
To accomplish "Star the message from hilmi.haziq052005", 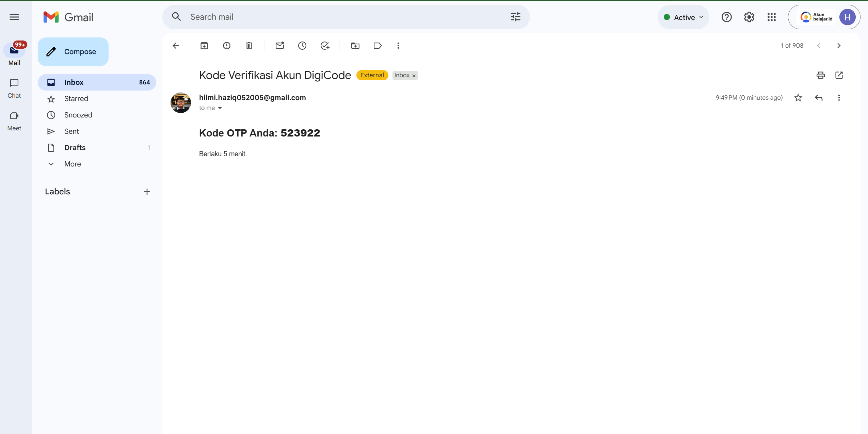I will 798,98.
